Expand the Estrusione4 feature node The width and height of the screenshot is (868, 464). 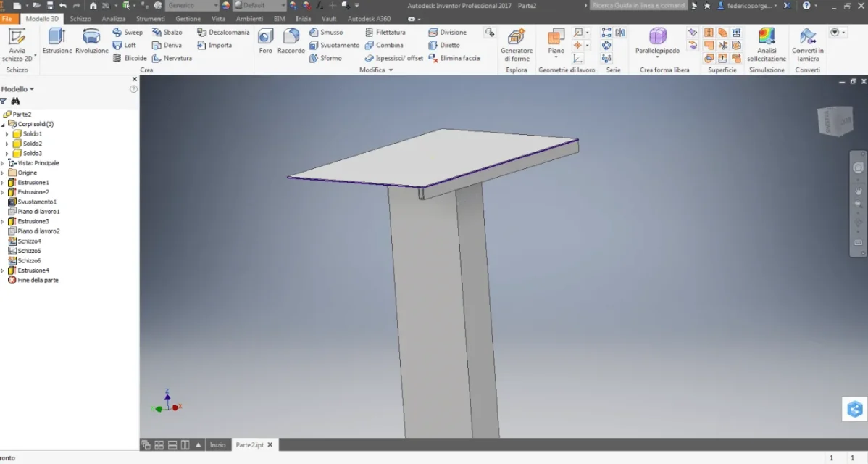click(3, 270)
